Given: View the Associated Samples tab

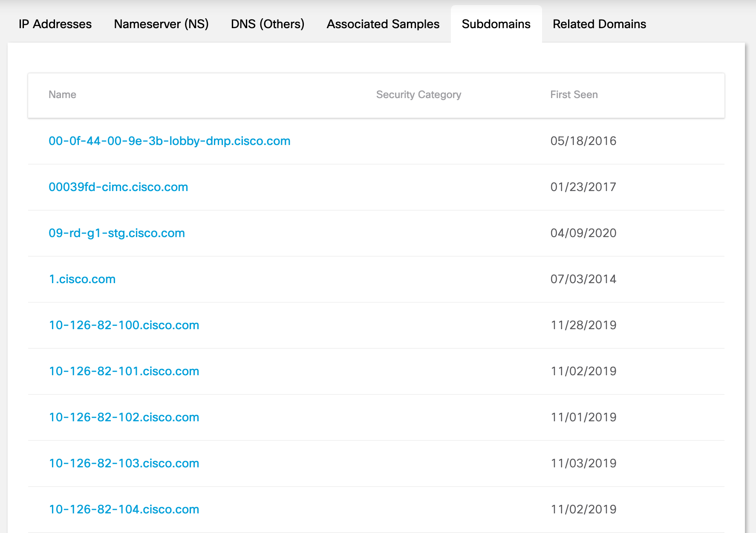Looking at the screenshot, I should [383, 24].
